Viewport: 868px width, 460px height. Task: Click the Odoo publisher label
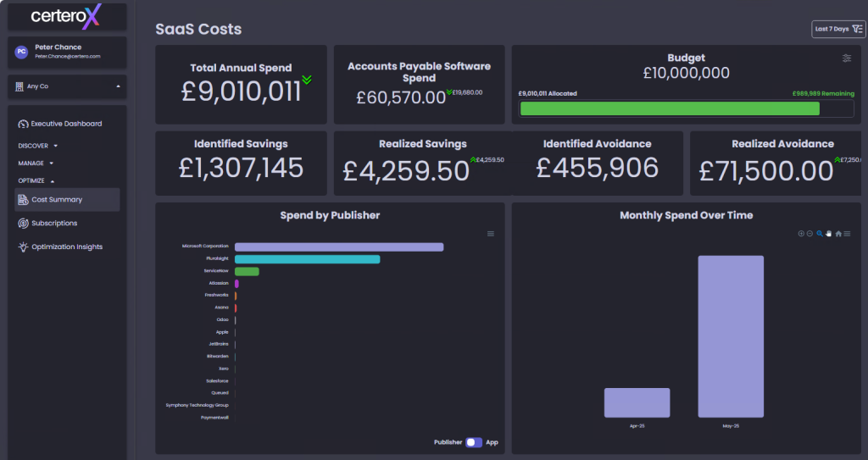(x=223, y=319)
